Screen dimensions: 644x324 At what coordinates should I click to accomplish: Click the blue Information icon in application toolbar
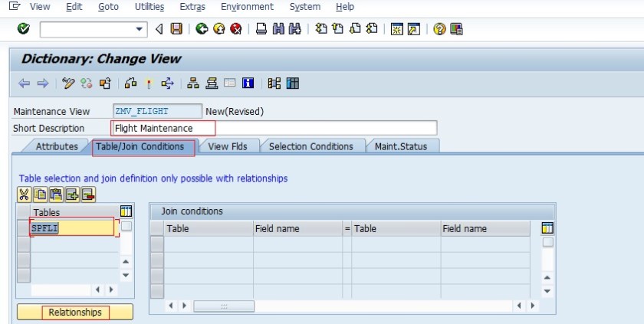pos(248,83)
